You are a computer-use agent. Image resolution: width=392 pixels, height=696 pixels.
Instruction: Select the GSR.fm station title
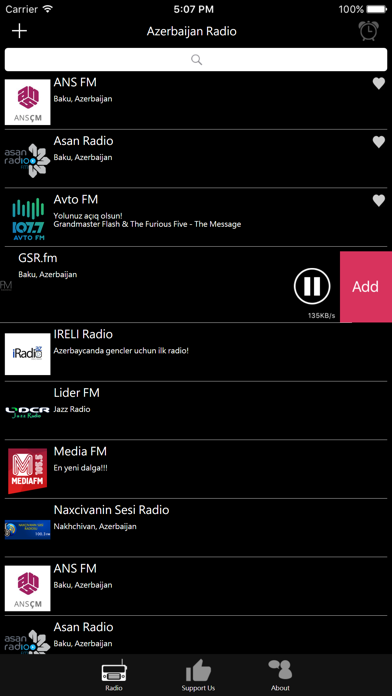pyautogui.click(x=38, y=258)
